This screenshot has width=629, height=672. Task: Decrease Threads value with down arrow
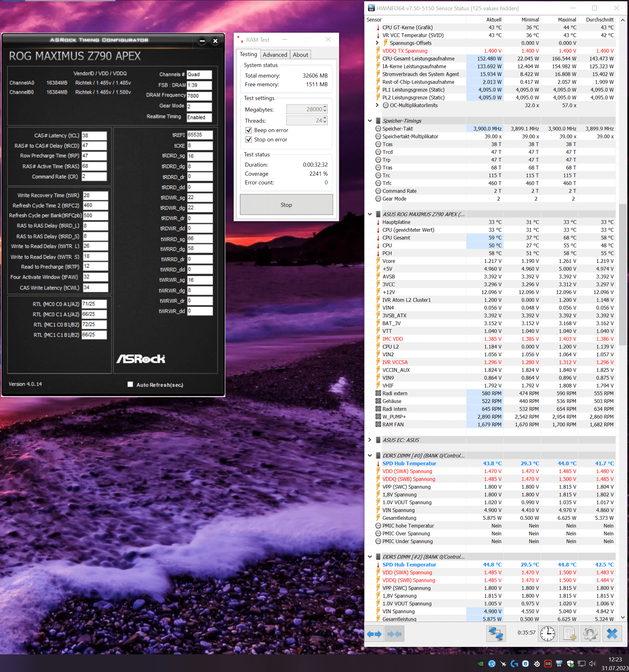tap(325, 122)
